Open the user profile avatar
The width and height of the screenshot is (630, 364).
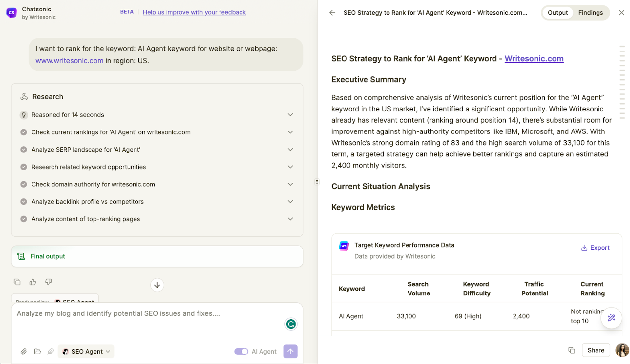[x=622, y=350]
